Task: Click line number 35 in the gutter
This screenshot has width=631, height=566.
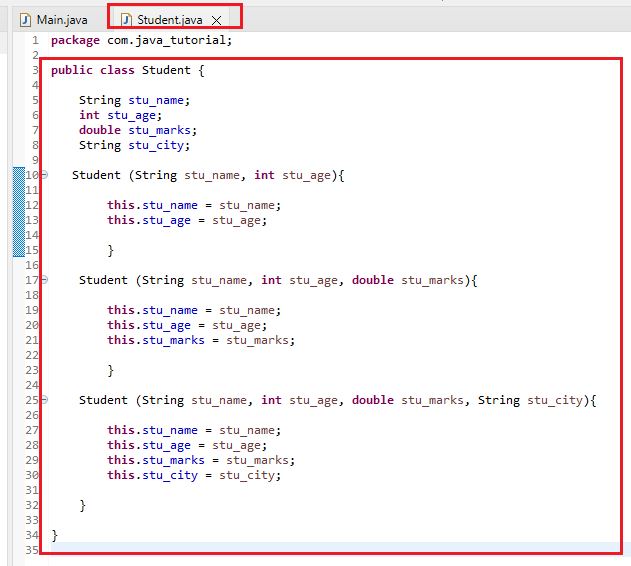Action: 32,550
